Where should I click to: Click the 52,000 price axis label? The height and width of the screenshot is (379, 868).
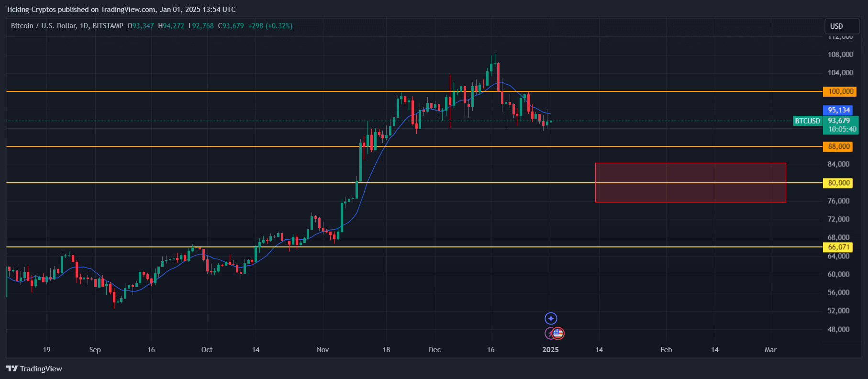(839, 311)
